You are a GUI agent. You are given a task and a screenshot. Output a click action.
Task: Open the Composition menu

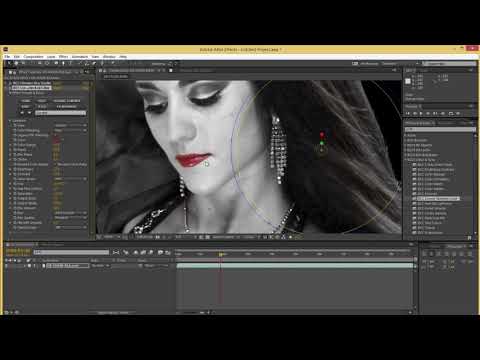[x=33, y=57]
